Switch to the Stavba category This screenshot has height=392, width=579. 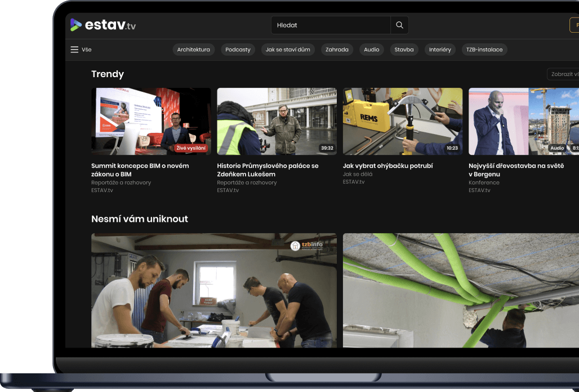pyautogui.click(x=404, y=50)
